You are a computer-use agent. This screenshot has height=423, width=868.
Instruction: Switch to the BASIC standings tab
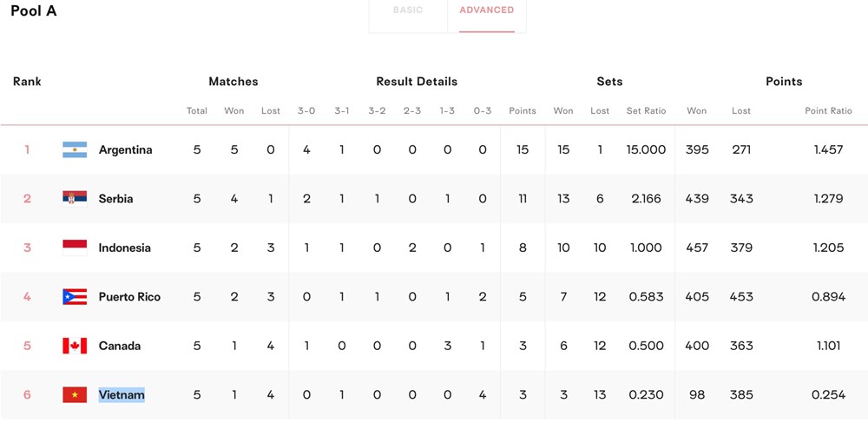408,10
